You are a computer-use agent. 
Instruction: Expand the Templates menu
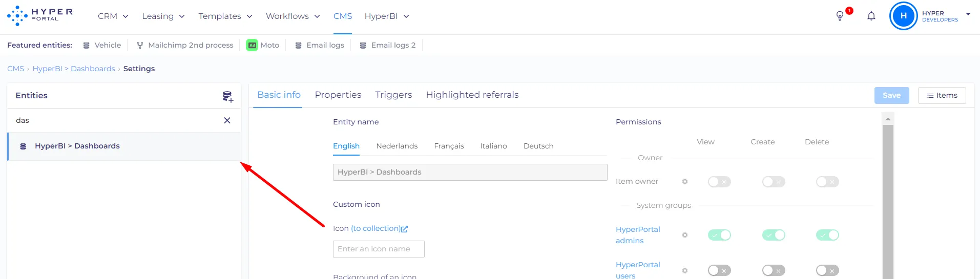click(x=225, y=16)
